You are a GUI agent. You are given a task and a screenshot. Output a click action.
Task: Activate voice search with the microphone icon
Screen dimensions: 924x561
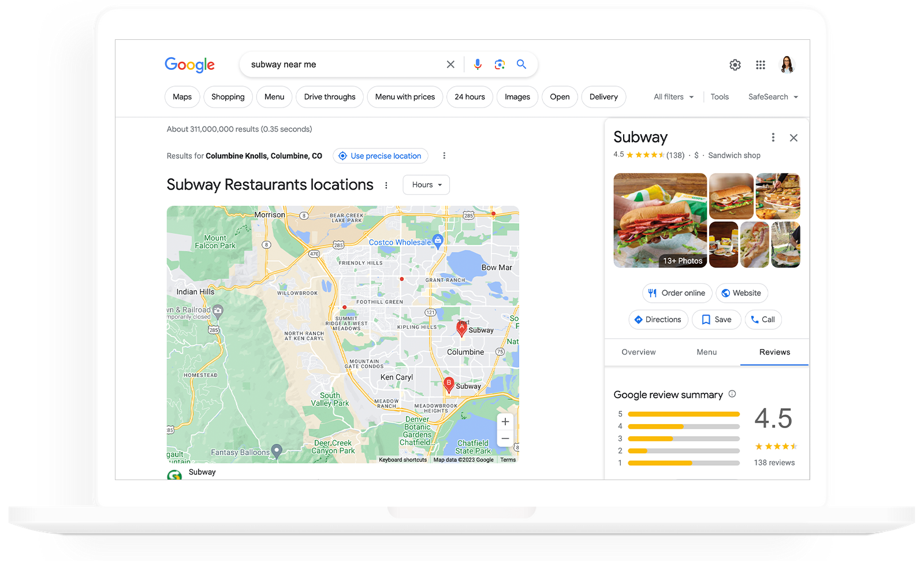478,64
